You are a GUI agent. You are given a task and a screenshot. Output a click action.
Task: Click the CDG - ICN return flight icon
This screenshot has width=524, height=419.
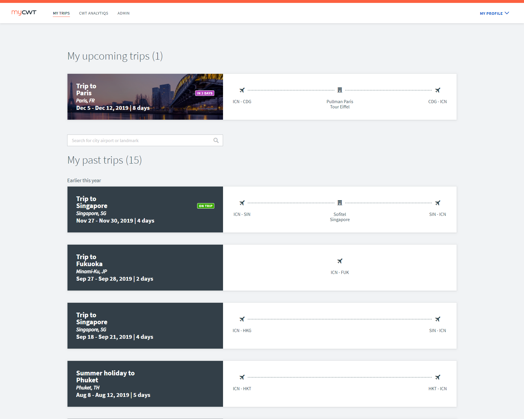pos(437,90)
